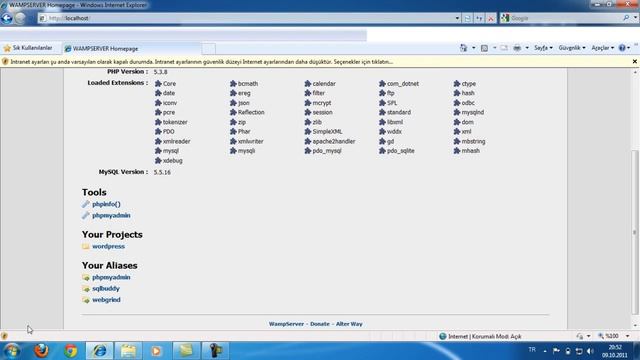Select the WAMPSERVER Homepage tab

coord(131,49)
